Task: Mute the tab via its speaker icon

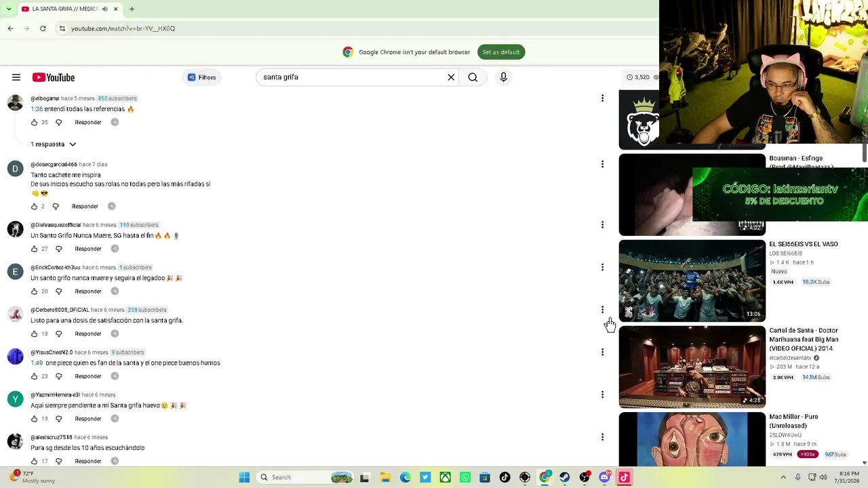Action: (104, 9)
